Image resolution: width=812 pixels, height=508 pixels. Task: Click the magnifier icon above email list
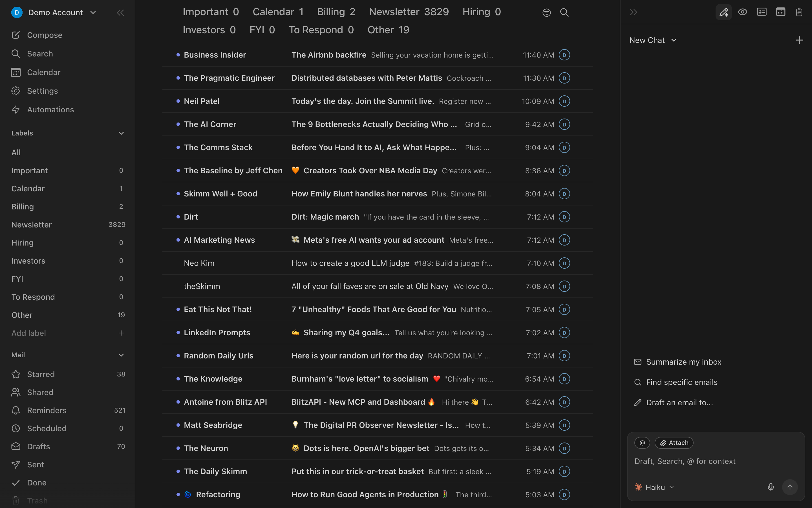[564, 13]
